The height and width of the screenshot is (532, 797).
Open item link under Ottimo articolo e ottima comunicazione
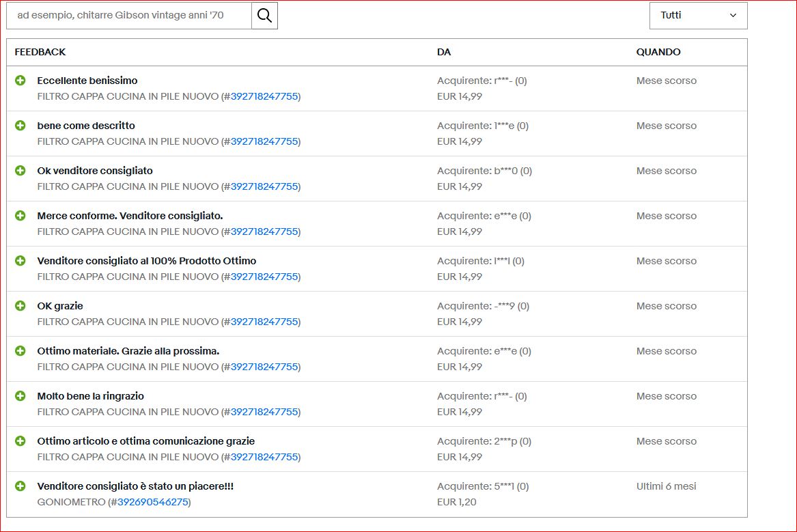264,457
